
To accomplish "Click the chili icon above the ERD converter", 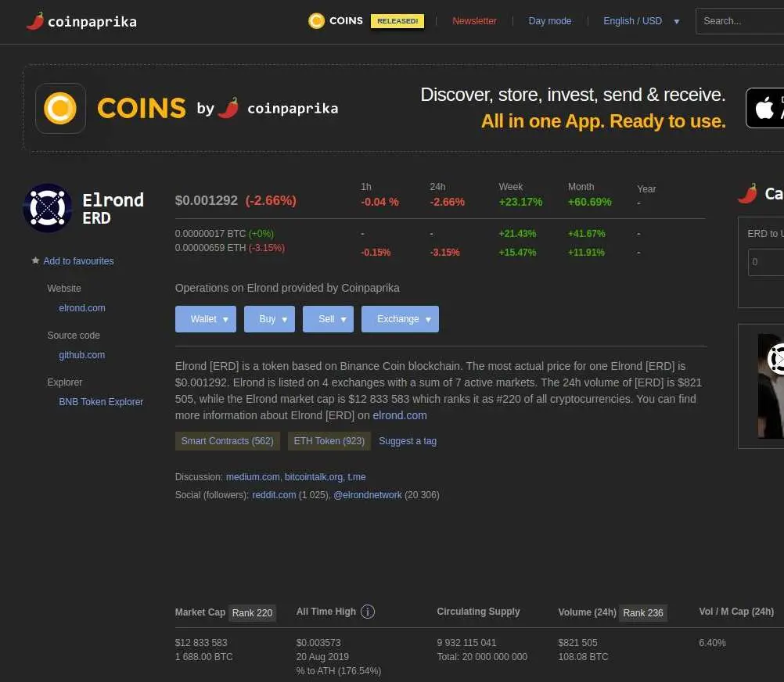I will pyautogui.click(x=747, y=193).
